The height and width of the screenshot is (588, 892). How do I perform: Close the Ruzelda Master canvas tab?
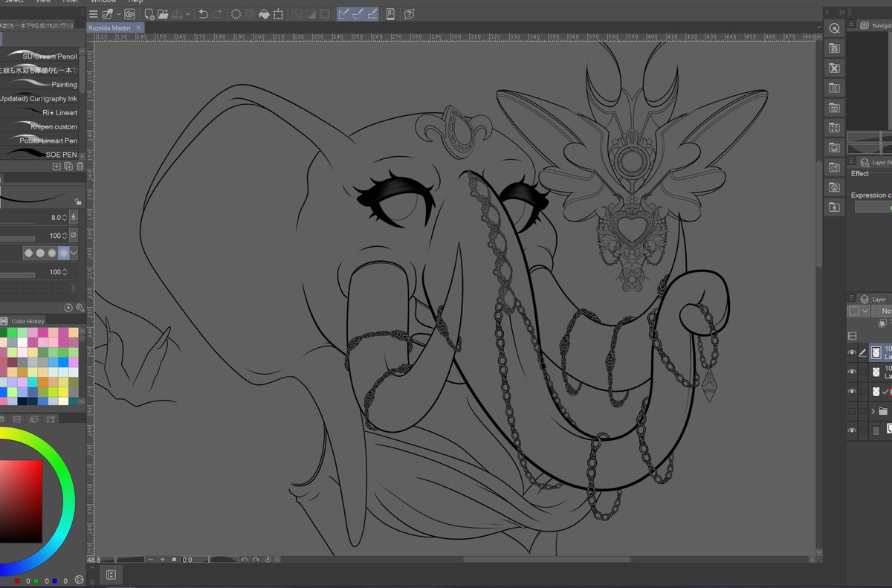pos(138,28)
